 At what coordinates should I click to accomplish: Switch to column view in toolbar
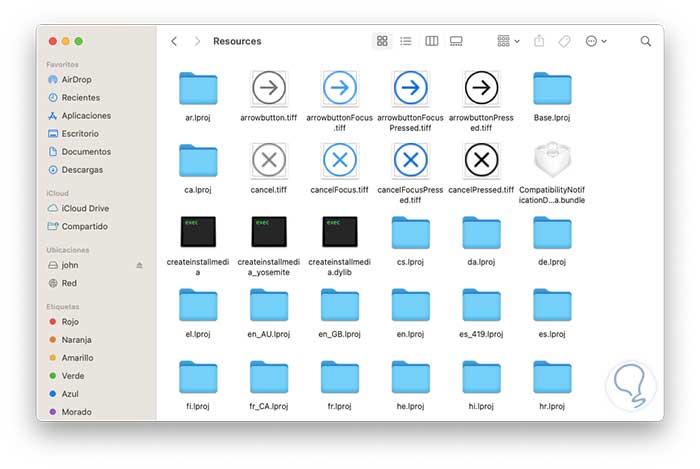(x=432, y=41)
